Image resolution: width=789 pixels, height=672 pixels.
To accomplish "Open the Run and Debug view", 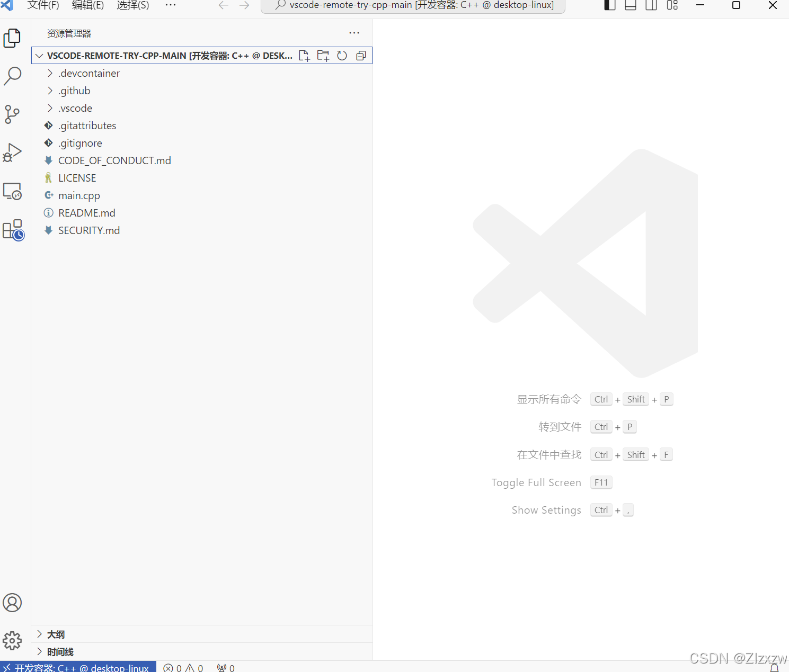I will point(13,153).
